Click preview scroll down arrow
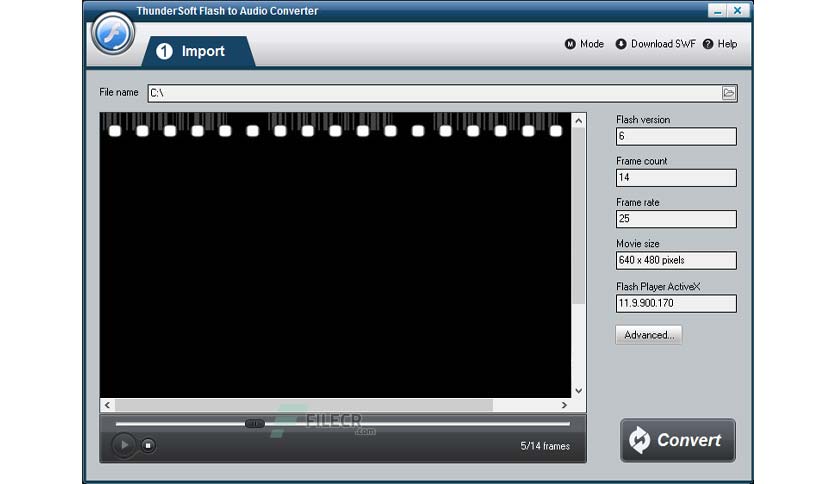Viewport: 836px width, 484px height. point(579,391)
